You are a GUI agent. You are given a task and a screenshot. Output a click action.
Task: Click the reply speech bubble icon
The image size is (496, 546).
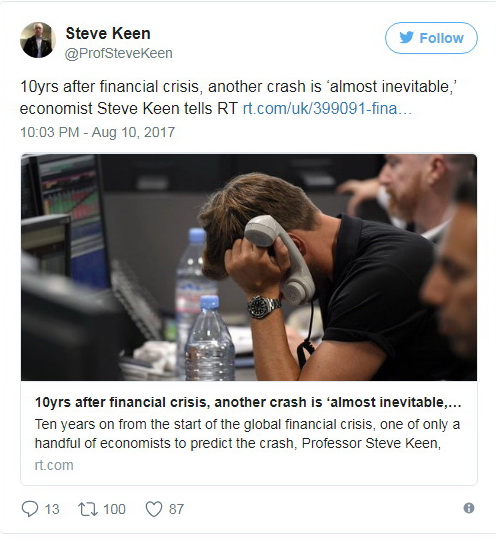[x=30, y=509]
